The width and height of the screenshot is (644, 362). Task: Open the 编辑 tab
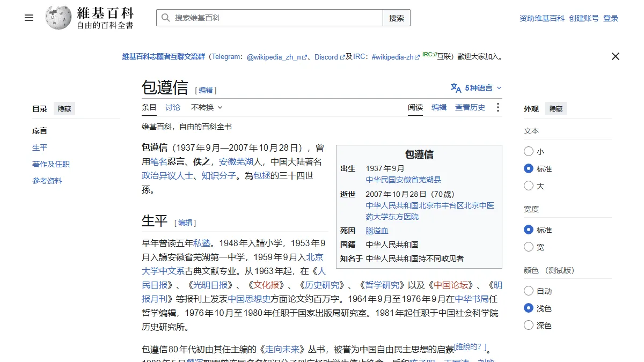pos(439,107)
